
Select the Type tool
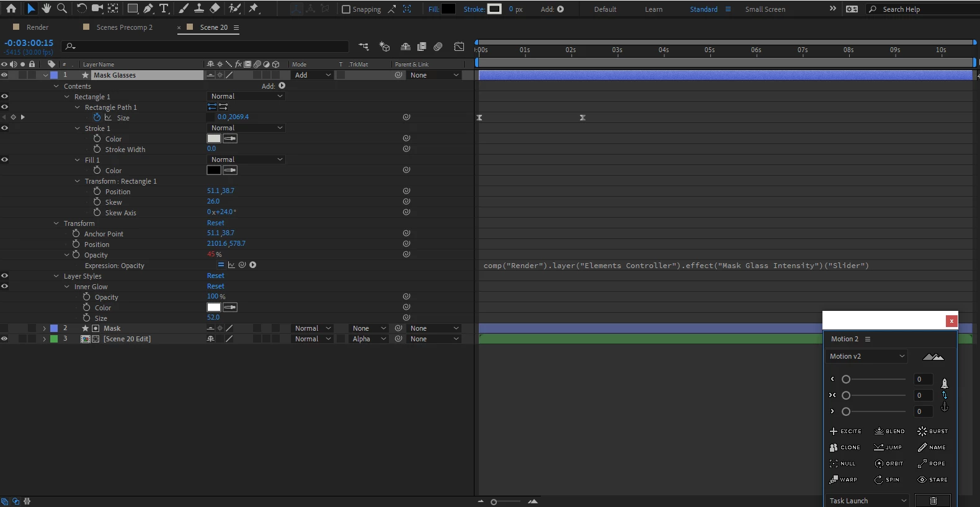click(x=164, y=8)
